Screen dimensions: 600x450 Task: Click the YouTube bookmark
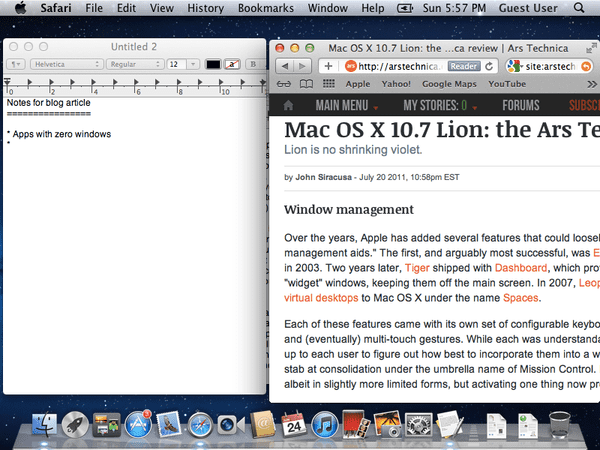507,84
